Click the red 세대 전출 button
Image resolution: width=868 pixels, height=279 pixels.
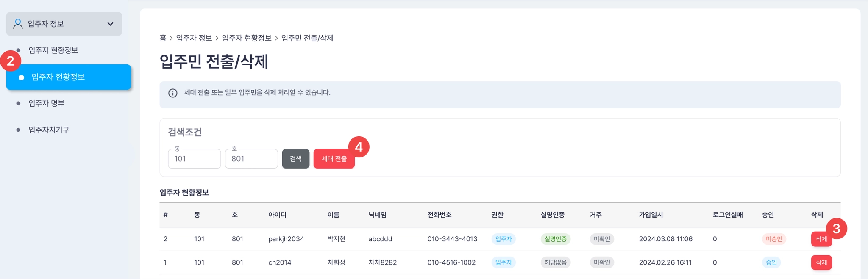point(334,159)
